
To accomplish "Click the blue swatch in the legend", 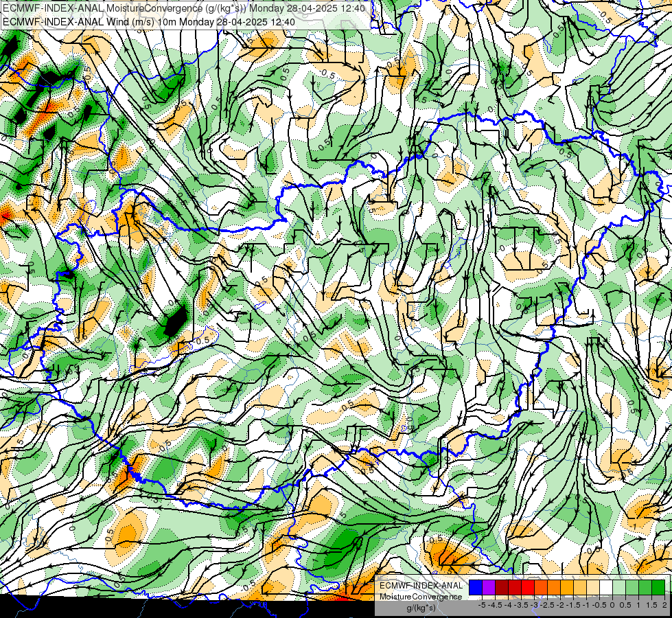I will tap(476, 588).
